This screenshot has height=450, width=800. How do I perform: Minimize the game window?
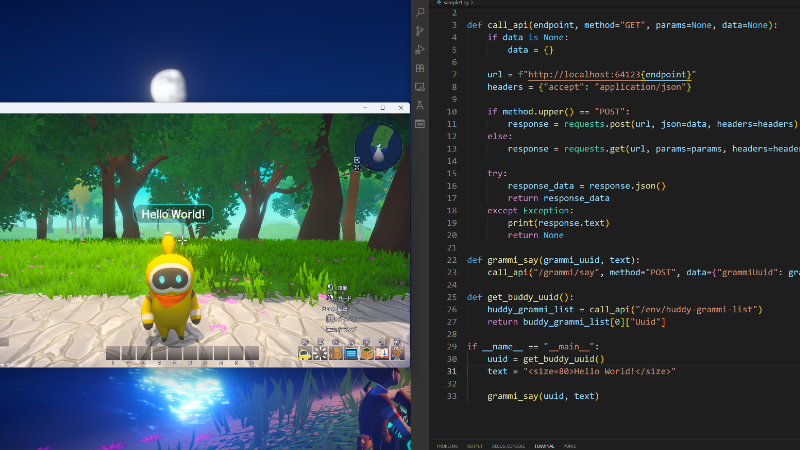pos(365,108)
